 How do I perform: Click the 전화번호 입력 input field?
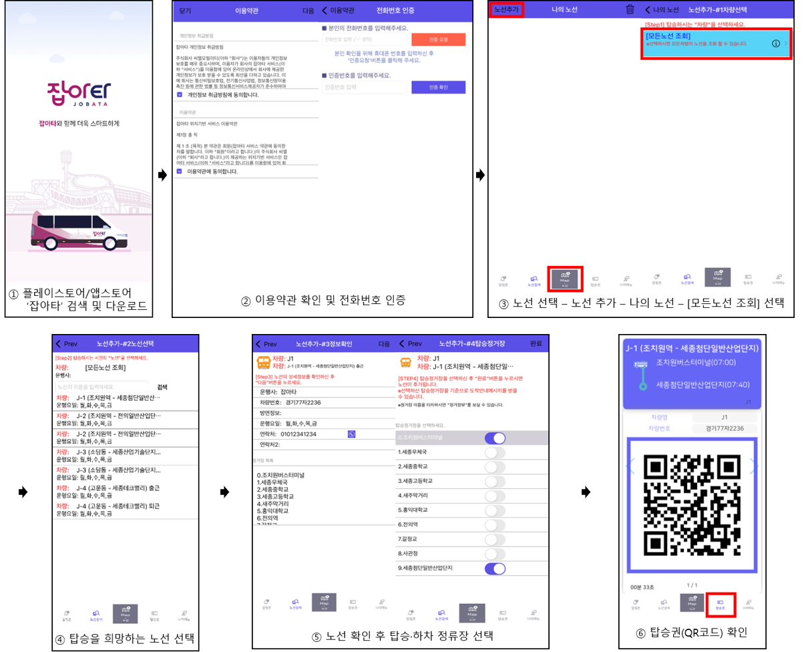click(x=364, y=39)
